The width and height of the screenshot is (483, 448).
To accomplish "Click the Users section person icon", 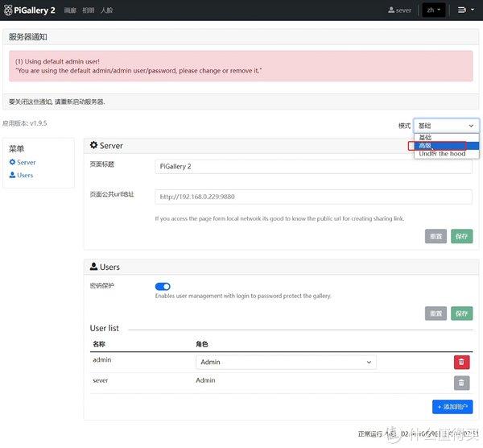I will pyautogui.click(x=93, y=267).
